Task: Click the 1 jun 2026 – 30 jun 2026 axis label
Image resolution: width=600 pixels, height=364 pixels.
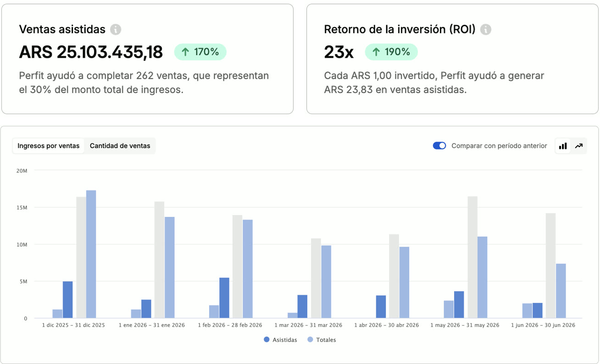Action: coord(543,325)
